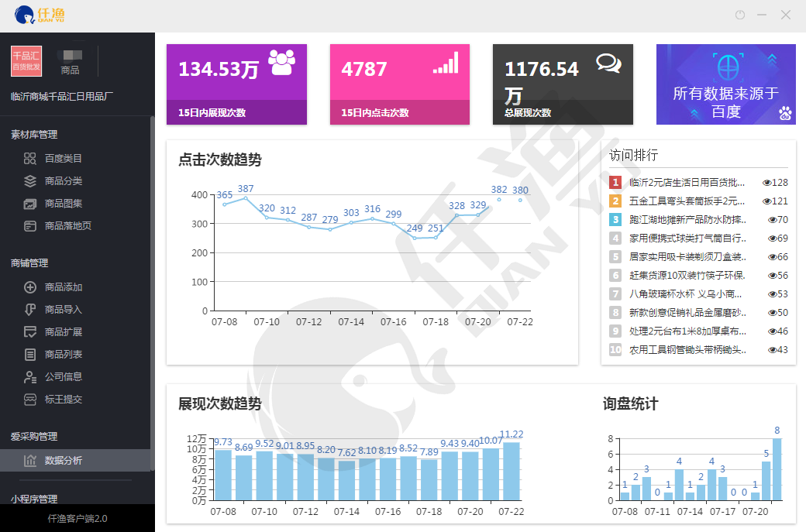The image size is (806, 532).
Task: Click the eye icon showing 121 views
Action: coord(766,201)
